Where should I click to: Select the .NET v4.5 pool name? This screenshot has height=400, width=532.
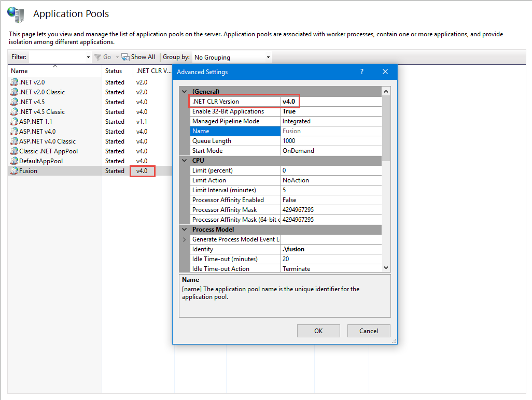(32, 102)
